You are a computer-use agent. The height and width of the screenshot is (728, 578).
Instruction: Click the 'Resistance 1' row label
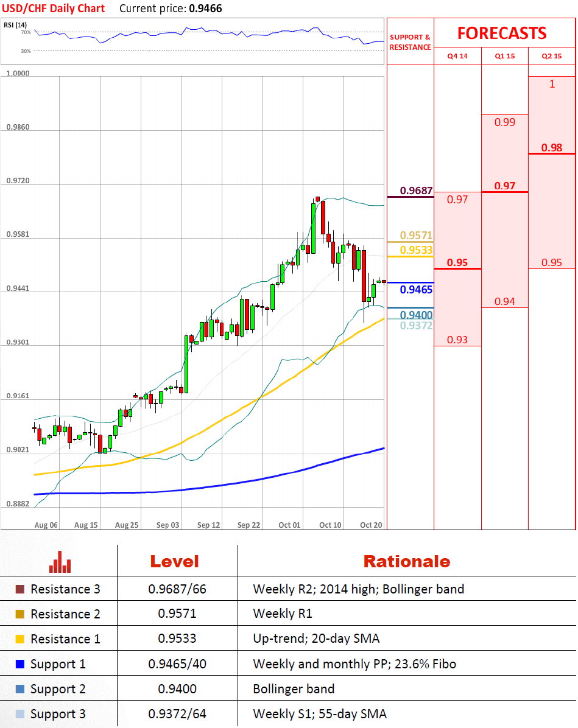65,639
